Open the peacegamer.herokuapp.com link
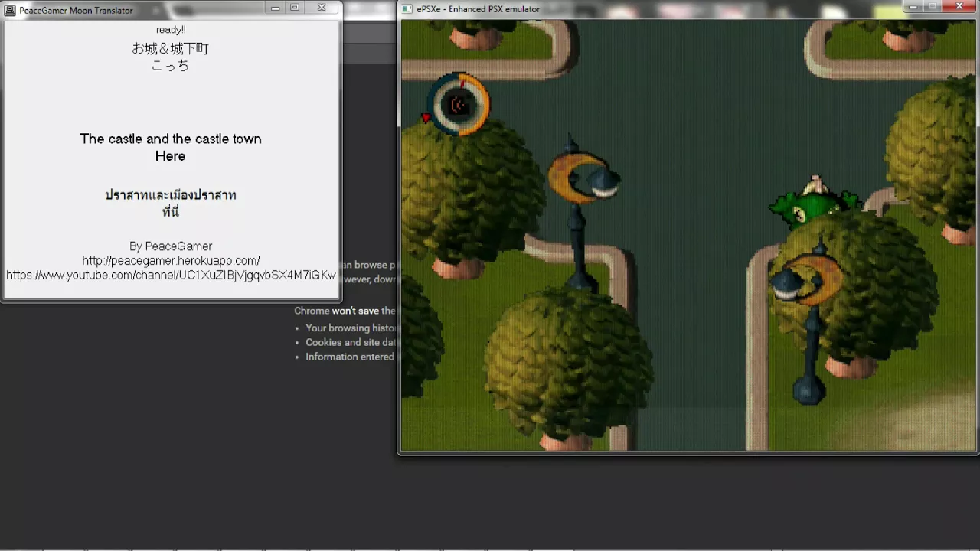This screenshot has height=551, width=980. [x=171, y=261]
